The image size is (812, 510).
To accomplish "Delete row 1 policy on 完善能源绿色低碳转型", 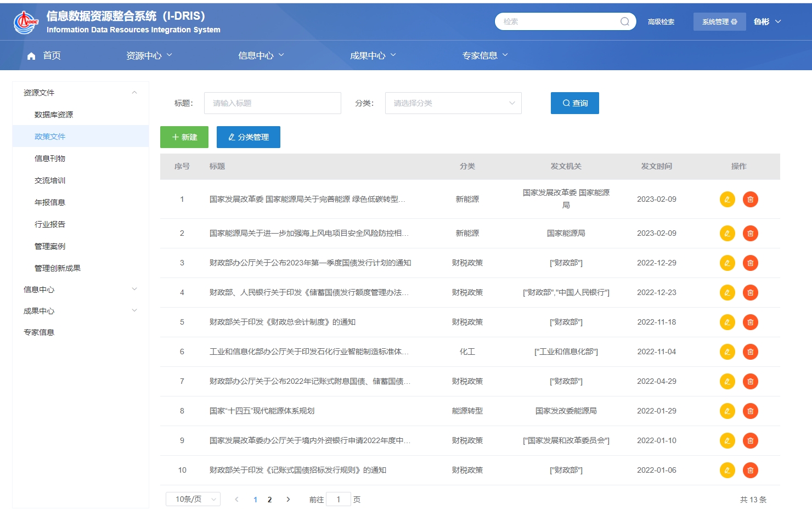I will (x=750, y=199).
